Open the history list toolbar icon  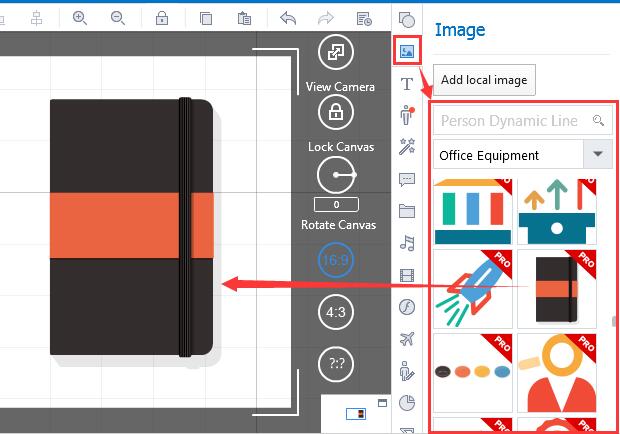coord(364,18)
